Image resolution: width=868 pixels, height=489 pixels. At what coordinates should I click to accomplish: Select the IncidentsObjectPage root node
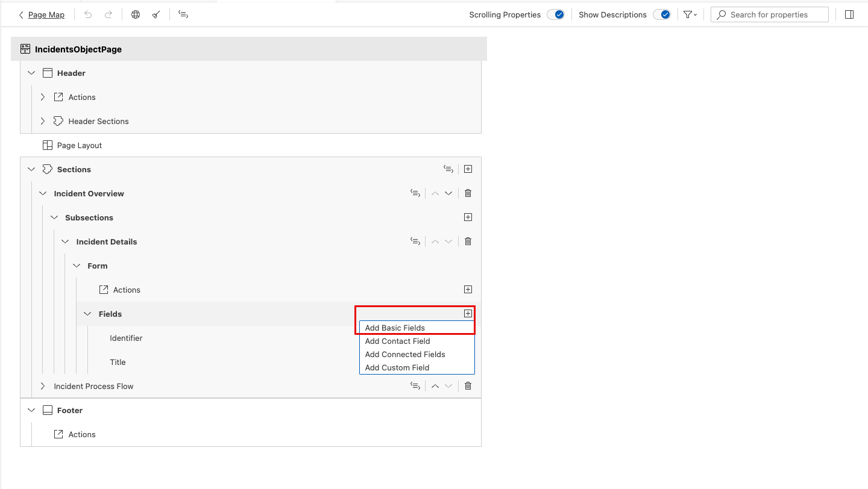249,49
